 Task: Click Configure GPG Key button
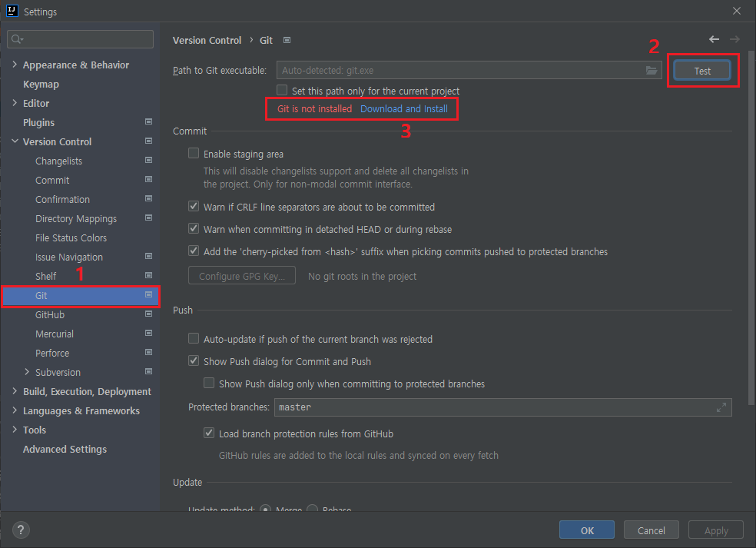[241, 276]
